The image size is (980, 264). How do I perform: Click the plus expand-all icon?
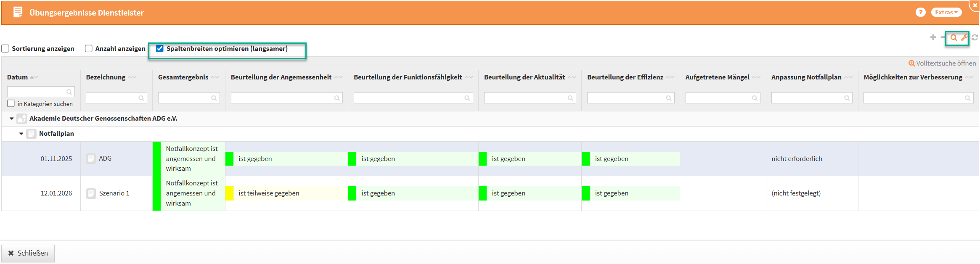pos(933,37)
